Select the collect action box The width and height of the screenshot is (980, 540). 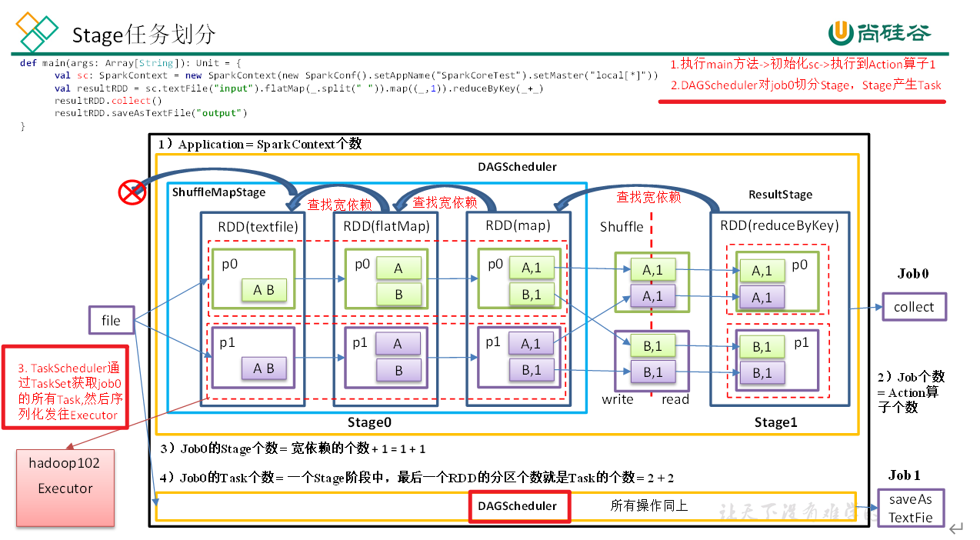coord(914,307)
